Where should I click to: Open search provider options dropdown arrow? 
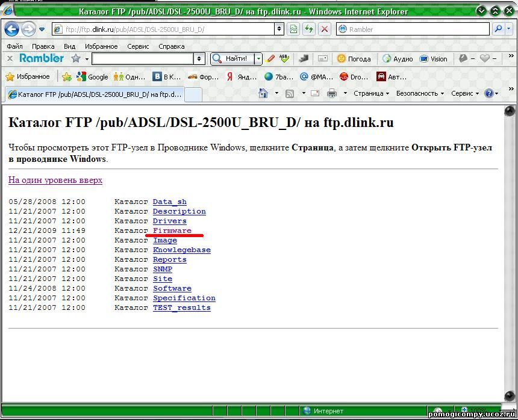pos(508,29)
